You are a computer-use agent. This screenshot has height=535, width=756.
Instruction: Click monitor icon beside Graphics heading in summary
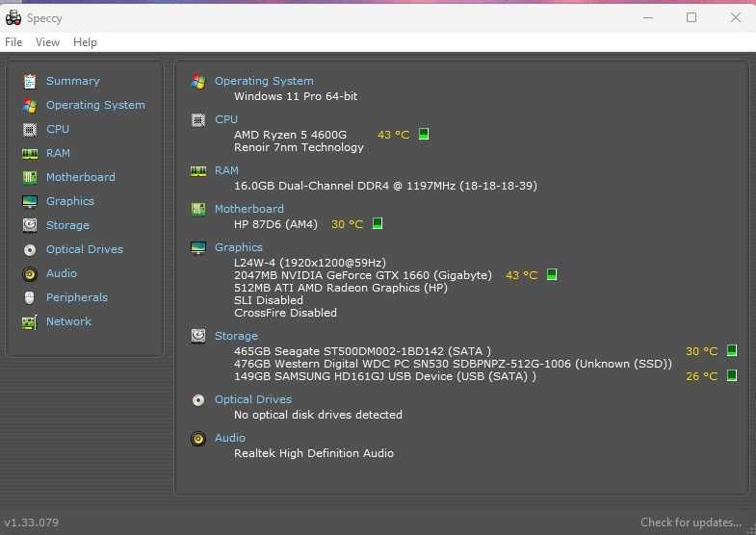(x=198, y=247)
